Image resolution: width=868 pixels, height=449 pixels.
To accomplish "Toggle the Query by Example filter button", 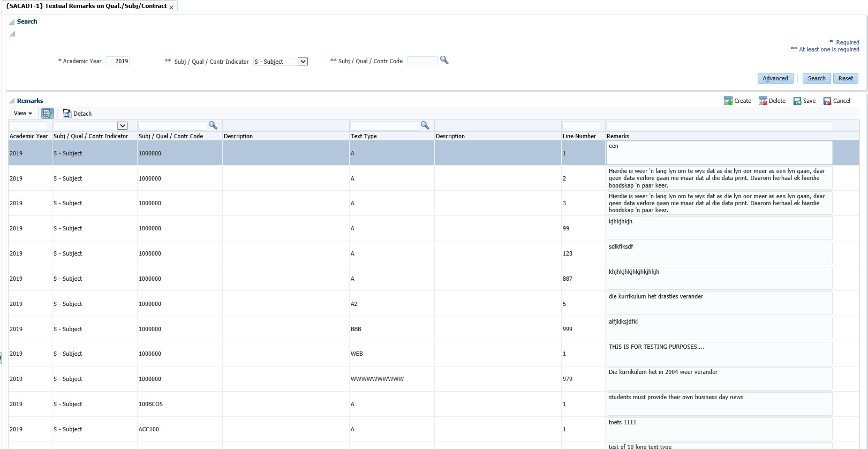I will [x=47, y=114].
